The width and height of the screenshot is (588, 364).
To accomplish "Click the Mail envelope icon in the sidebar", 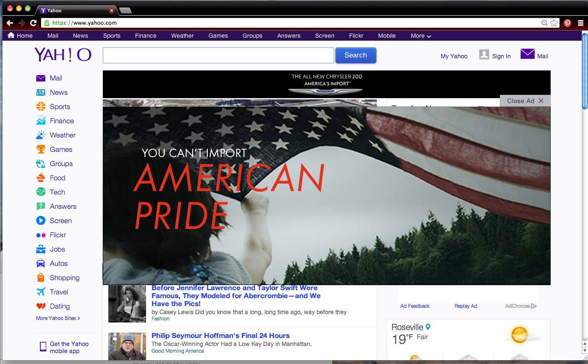I will pyautogui.click(x=41, y=78).
